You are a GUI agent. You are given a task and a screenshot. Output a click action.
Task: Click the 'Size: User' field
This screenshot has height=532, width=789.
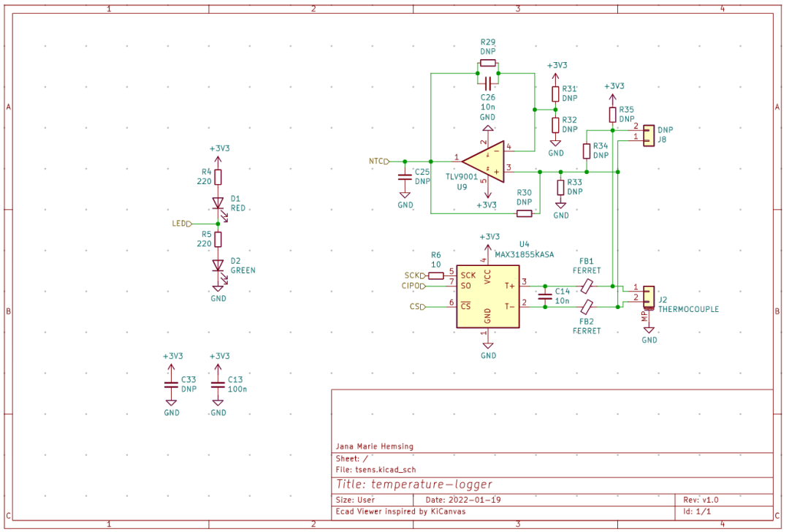(x=355, y=500)
